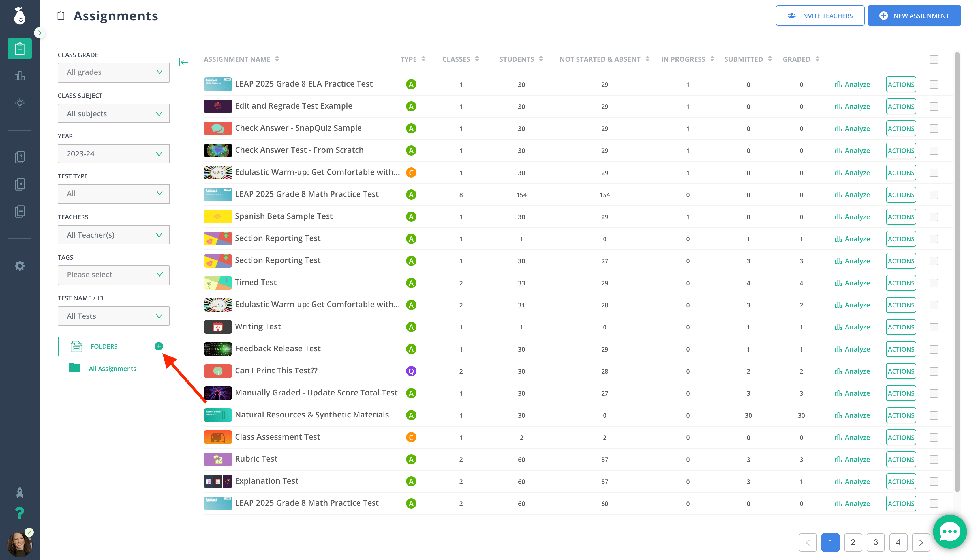This screenshot has height=560, width=978.
Task: Check the Edit and Regrade Test Example checkbox
Action: click(x=933, y=107)
